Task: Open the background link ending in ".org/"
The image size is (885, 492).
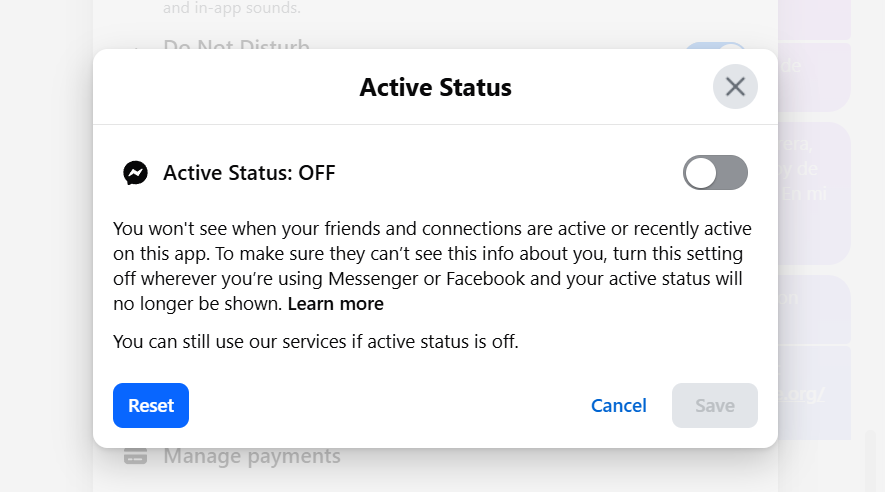Action: click(805, 393)
